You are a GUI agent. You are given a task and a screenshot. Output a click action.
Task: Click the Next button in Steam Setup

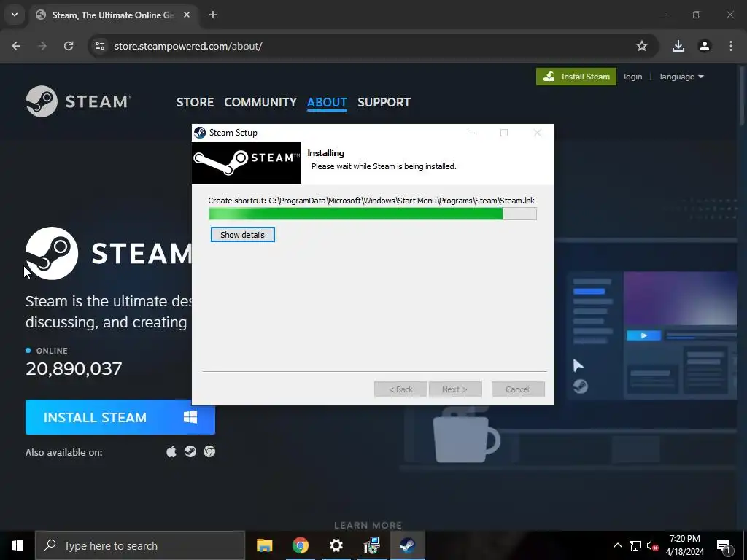click(455, 389)
